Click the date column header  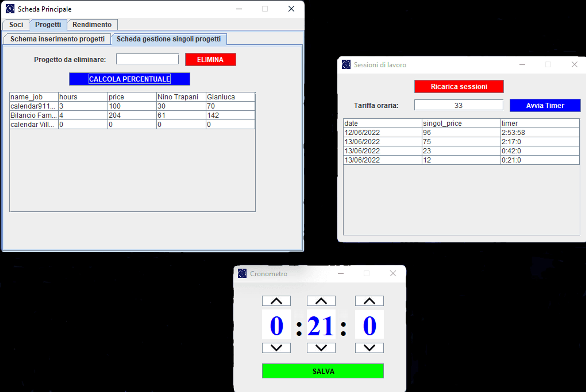click(x=383, y=123)
